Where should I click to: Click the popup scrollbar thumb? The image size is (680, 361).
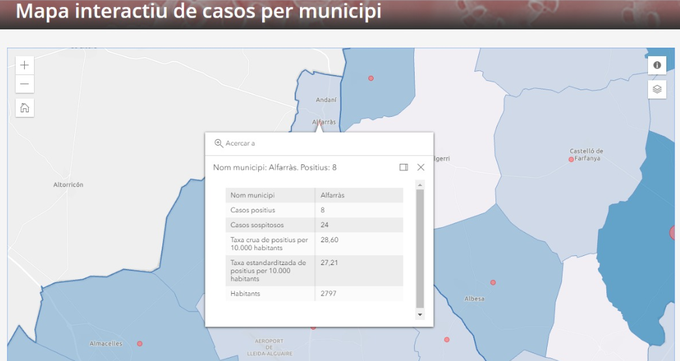coord(419,248)
